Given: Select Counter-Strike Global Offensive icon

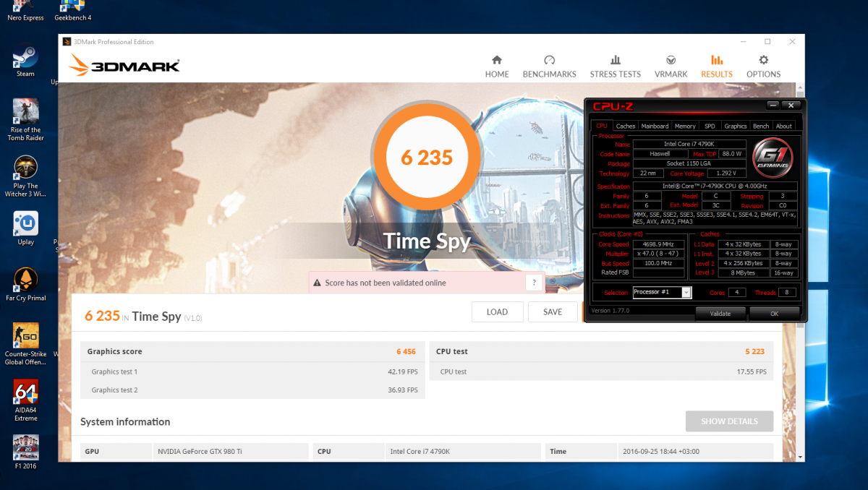Looking at the screenshot, I should pyautogui.click(x=26, y=345).
